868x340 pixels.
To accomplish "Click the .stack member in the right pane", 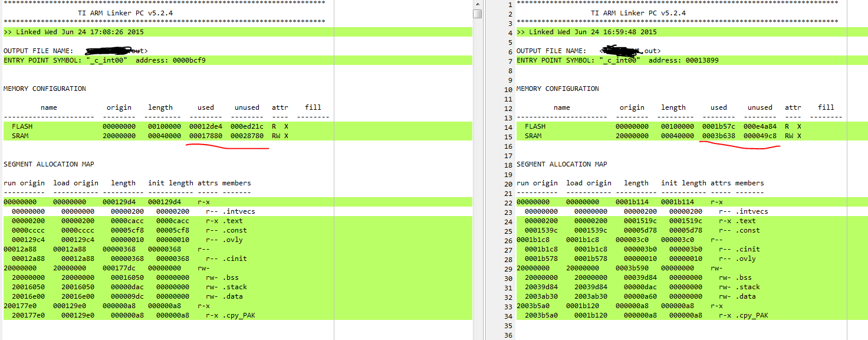I will pyautogui.click(x=748, y=287).
